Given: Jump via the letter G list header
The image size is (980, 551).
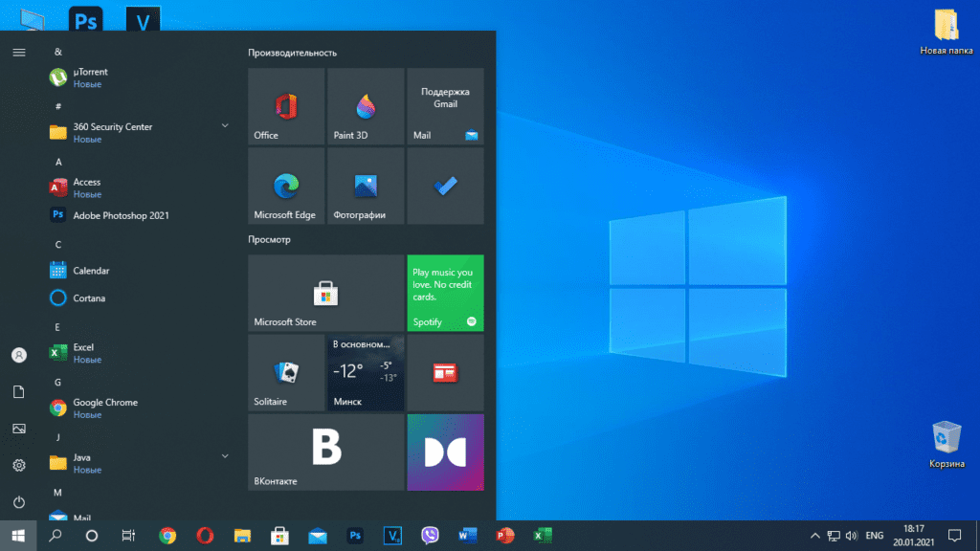Looking at the screenshot, I should (57, 383).
